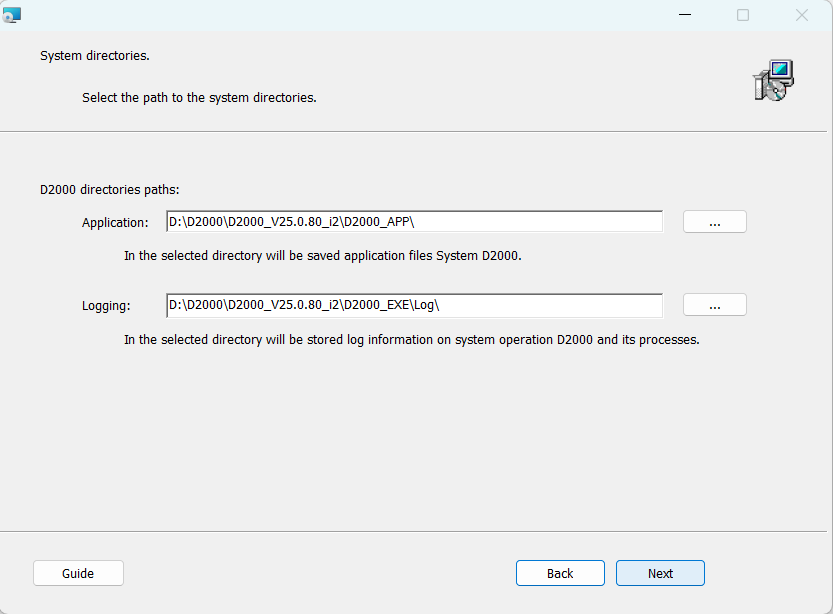Browse for the Application directory
833x614 pixels.
coord(714,222)
